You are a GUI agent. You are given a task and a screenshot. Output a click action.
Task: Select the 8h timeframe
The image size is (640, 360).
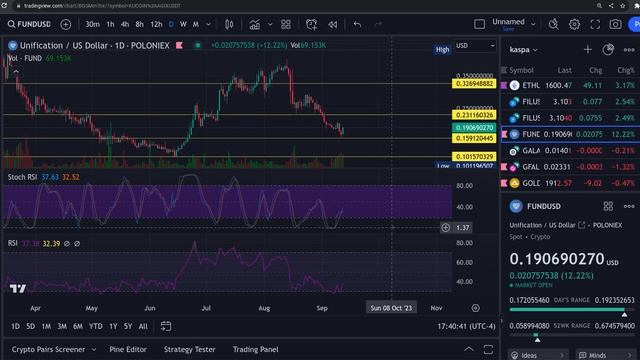[x=140, y=24]
